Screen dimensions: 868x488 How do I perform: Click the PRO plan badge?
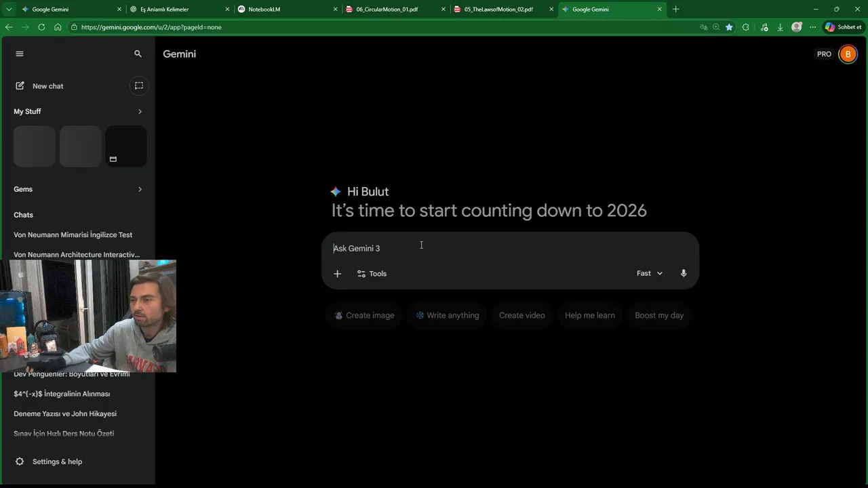824,54
